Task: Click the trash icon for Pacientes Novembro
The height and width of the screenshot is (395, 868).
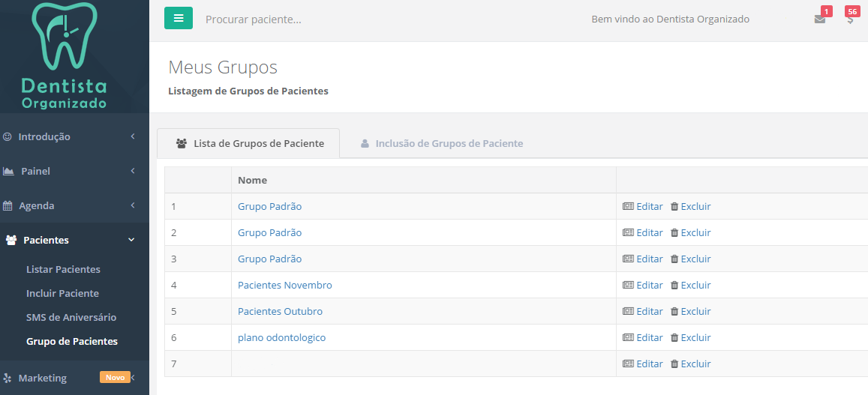Action: click(674, 286)
